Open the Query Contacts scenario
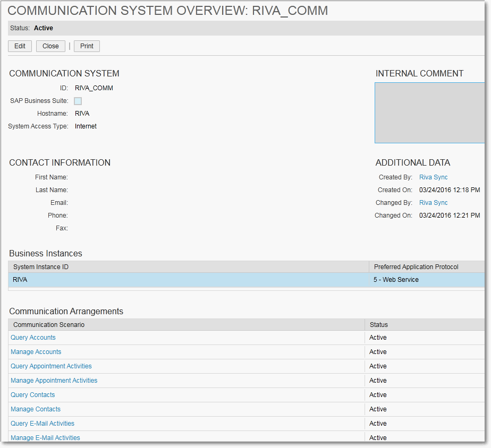This screenshot has width=491, height=448. tap(32, 394)
